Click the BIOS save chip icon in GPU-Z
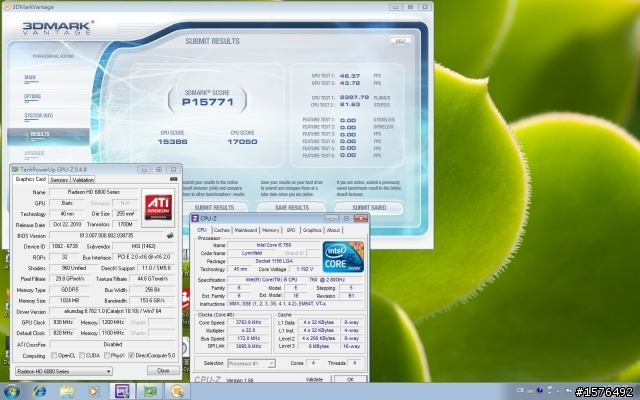This screenshot has width=640, height=400. [x=170, y=235]
